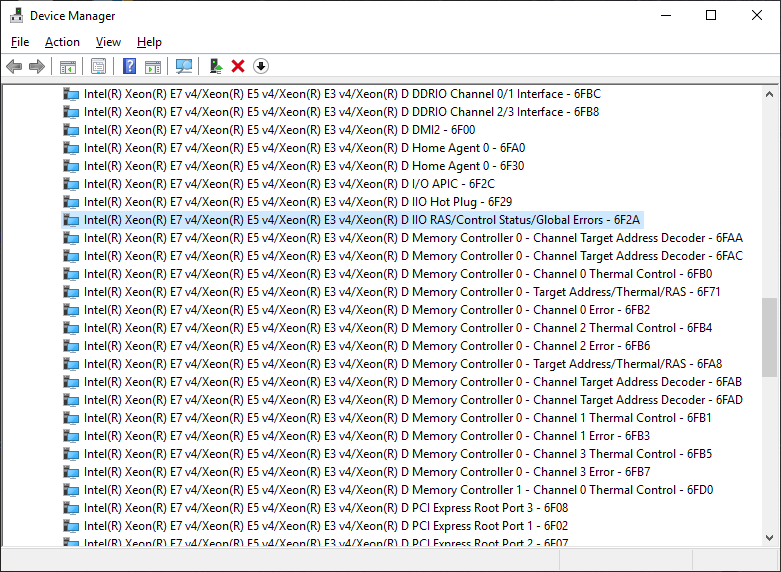Click device icon beside PCI Express Root Port 3 - 6F08
The image size is (781, 572).
click(x=71, y=508)
